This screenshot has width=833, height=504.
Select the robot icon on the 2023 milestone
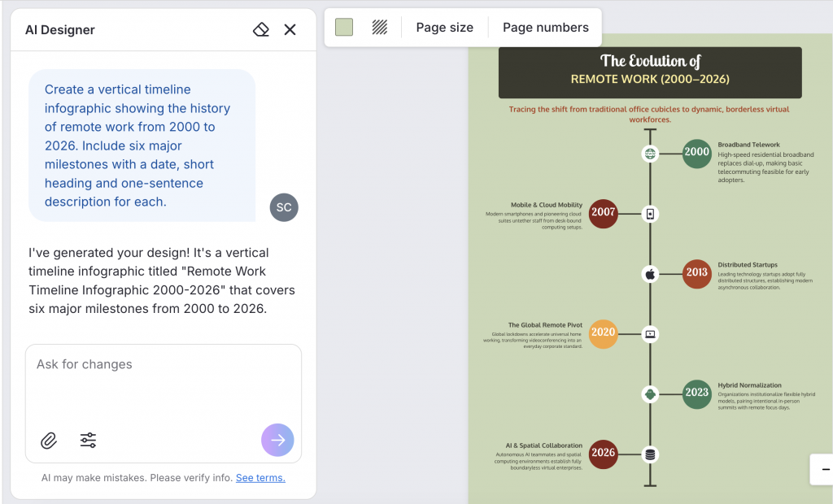pos(650,394)
